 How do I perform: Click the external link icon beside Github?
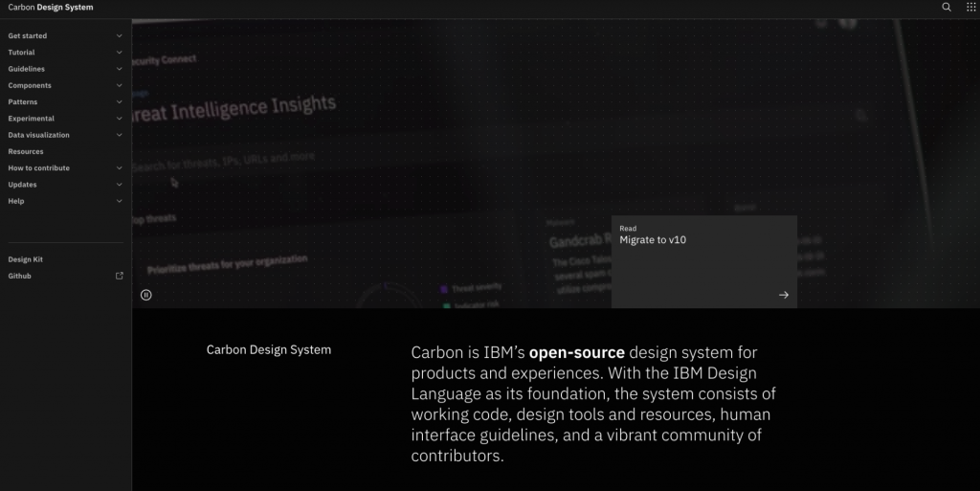coord(120,276)
